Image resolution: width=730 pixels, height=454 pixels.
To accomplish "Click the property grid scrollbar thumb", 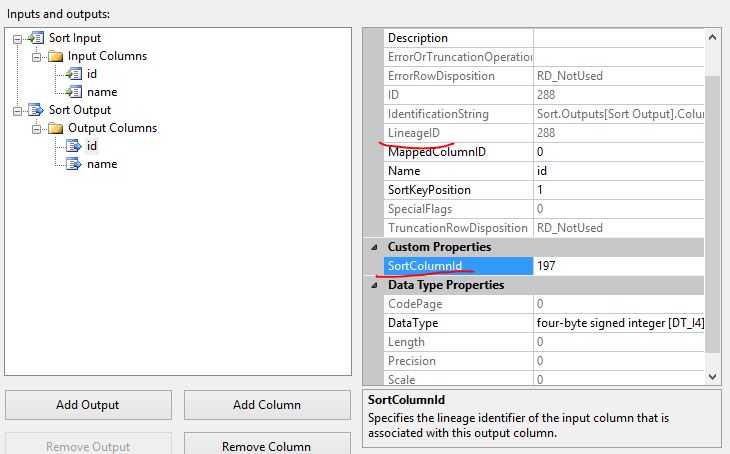I will click(x=712, y=214).
